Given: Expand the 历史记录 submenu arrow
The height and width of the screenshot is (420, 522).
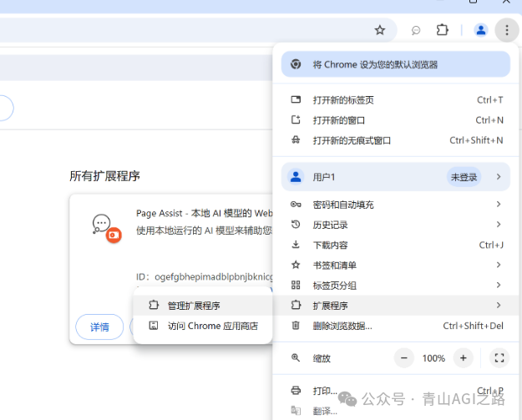Looking at the screenshot, I should point(499,225).
